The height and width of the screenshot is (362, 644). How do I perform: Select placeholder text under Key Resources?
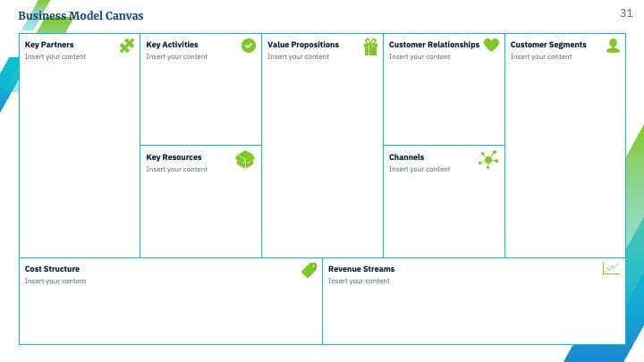176,169
